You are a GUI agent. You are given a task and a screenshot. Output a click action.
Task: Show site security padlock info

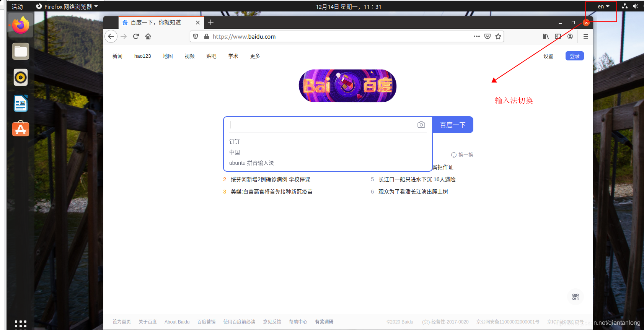(207, 36)
